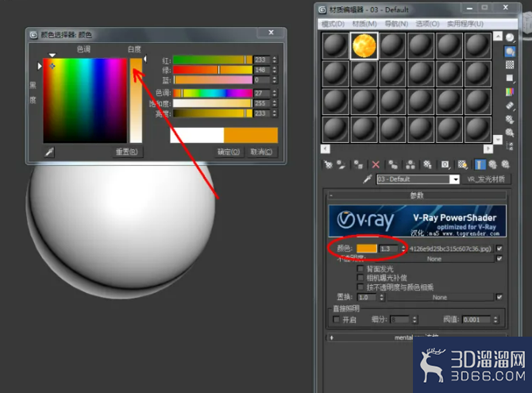The width and height of the screenshot is (532, 393).
Task: Enable 相机曝光补偿 checkbox
Action: tap(360, 278)
